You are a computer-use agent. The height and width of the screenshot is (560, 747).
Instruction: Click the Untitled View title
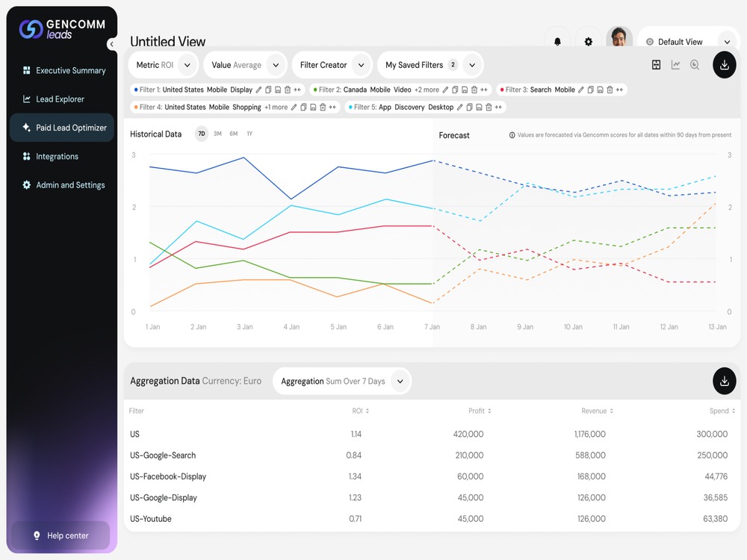pos(167,41)
